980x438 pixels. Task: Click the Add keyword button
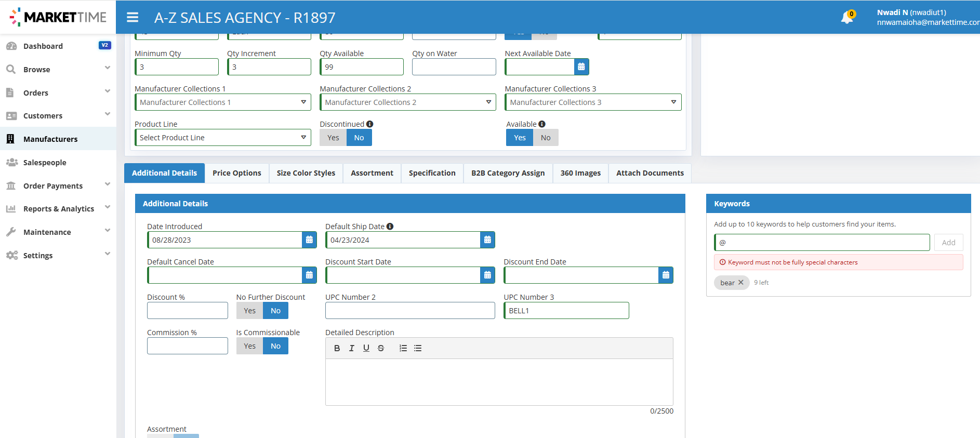tap(949, 243)
